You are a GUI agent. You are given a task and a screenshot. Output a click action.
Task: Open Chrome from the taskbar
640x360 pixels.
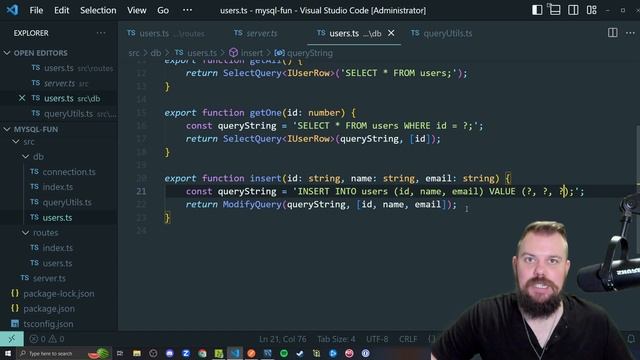pyautogui.click(x=202, y=353)
